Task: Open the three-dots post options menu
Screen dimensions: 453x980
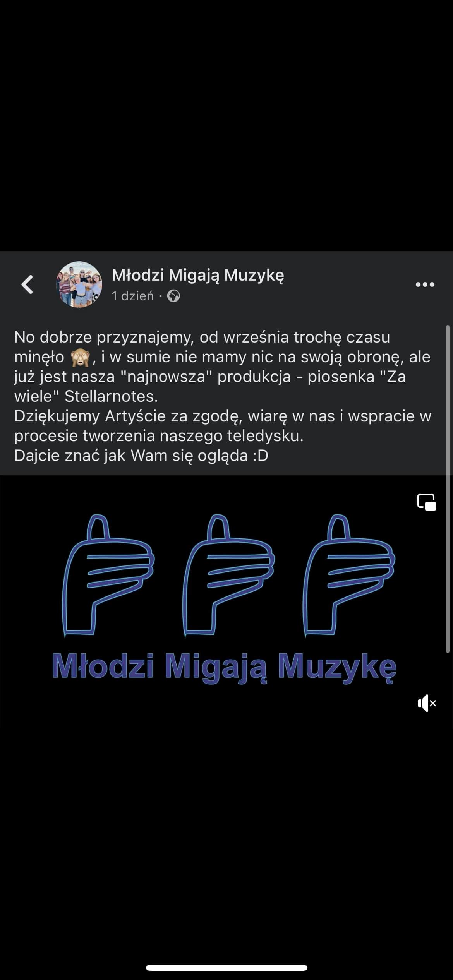Action: (425, 284)
